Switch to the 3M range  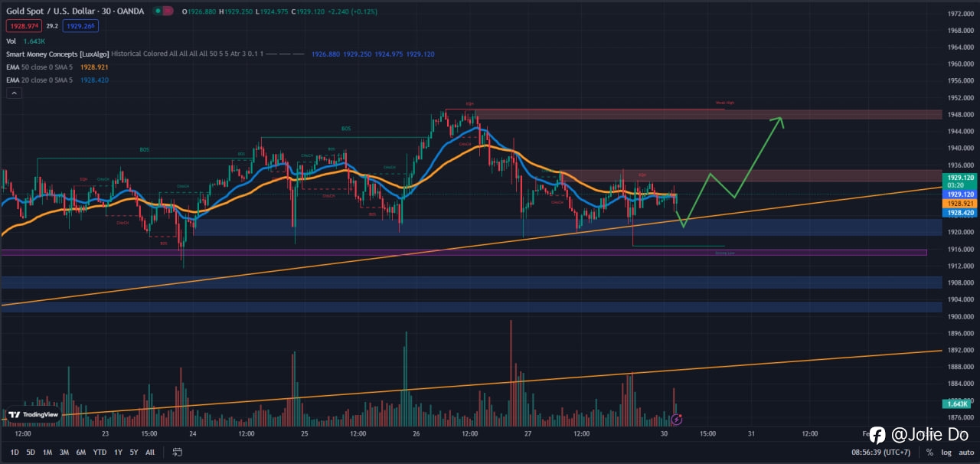click(x=64, y=453)
